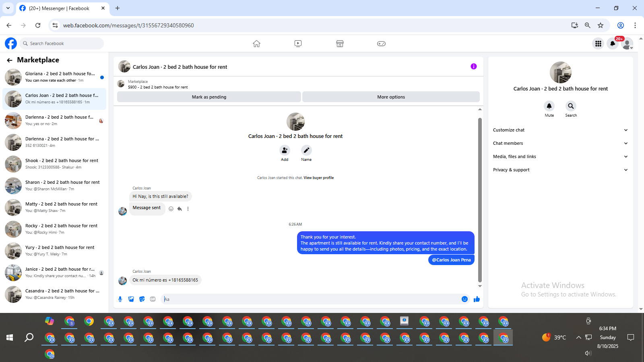Open conversation information purple icon
Image resolution: width=644 pixels, height=362 pixels.
(x=474, y=66)
